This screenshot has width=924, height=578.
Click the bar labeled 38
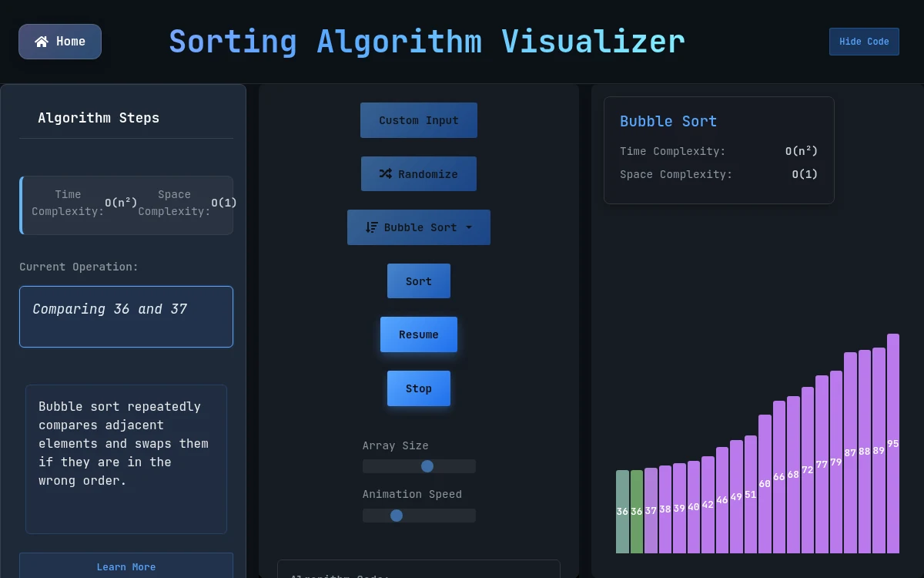pos(665,509)
